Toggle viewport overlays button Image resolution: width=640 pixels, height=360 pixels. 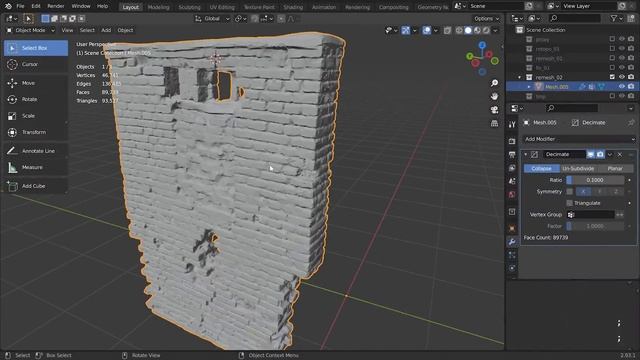427,30
